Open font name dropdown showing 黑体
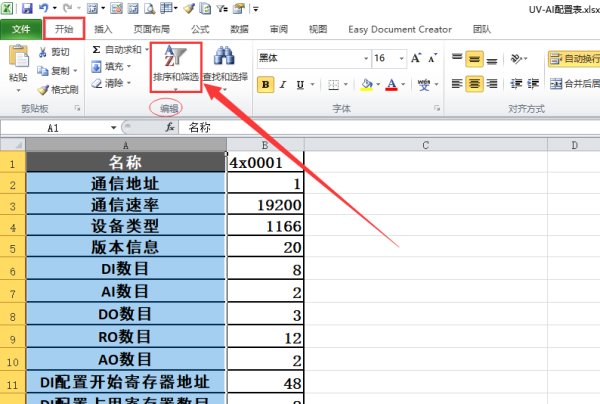Viewport: 600px width, 404px height. tap(366, 59)
